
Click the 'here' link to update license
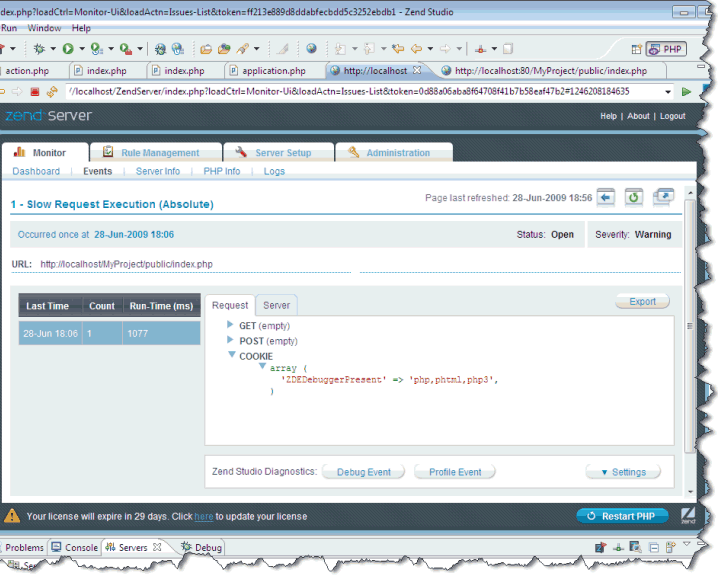pyautogui.click(x=203, y=517)
